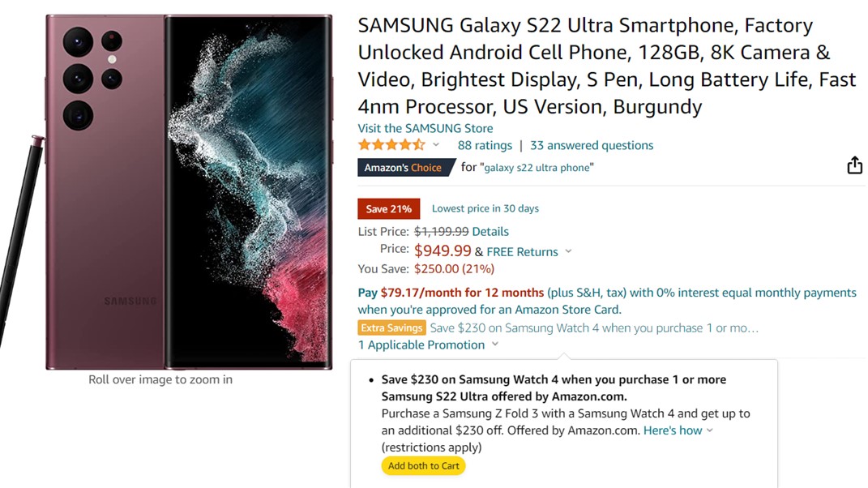868x488 pixels.
Task: Visit the SAMSUNG Store link
Action: coord(425,128)
